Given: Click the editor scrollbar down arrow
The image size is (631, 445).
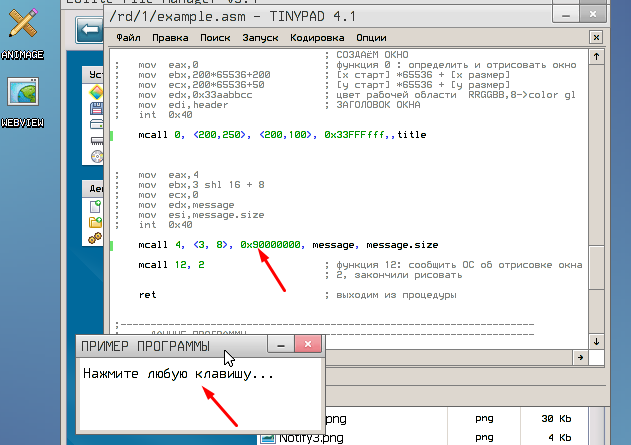Looking at the screenshot, I should (596, 342).
